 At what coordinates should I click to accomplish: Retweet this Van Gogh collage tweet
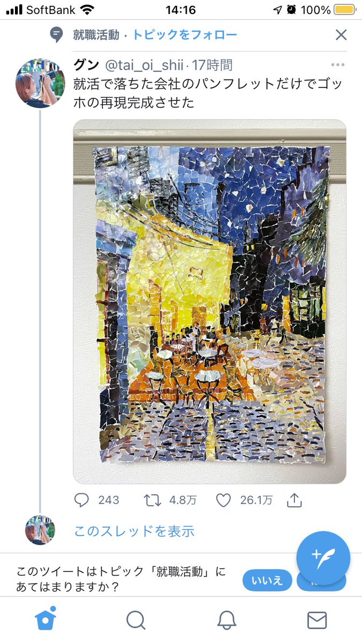[x=152, y=500]
